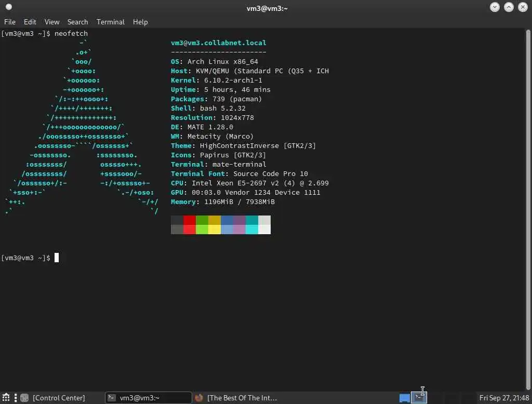The height and width of the screenshot is (404, 532).
Task: Maximize the terminal window
Action: point(509,7)
